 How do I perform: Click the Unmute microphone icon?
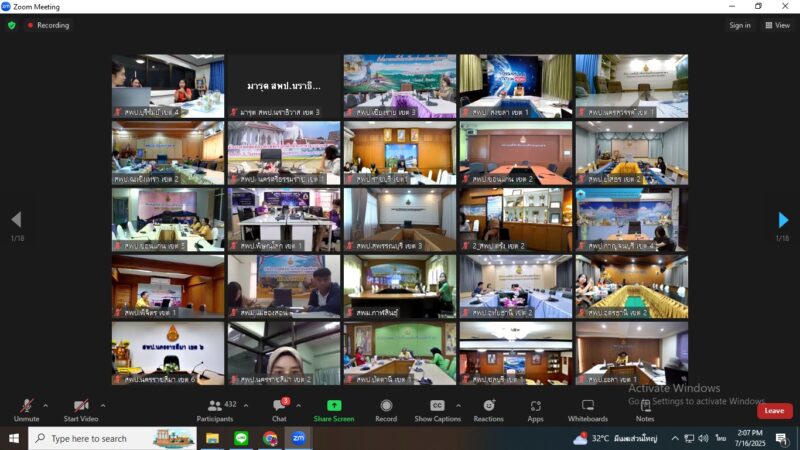(26, 406)
